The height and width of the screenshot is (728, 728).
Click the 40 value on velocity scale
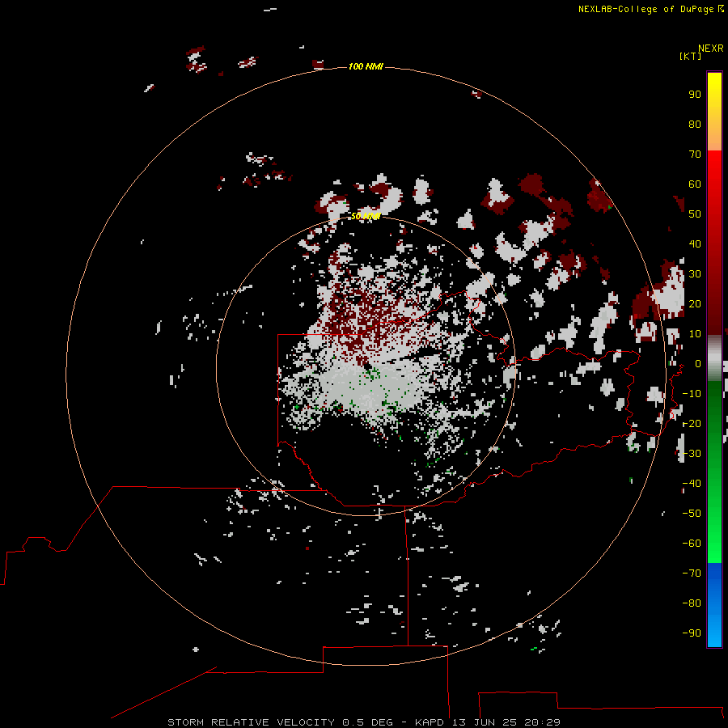[x=695, y=243]
